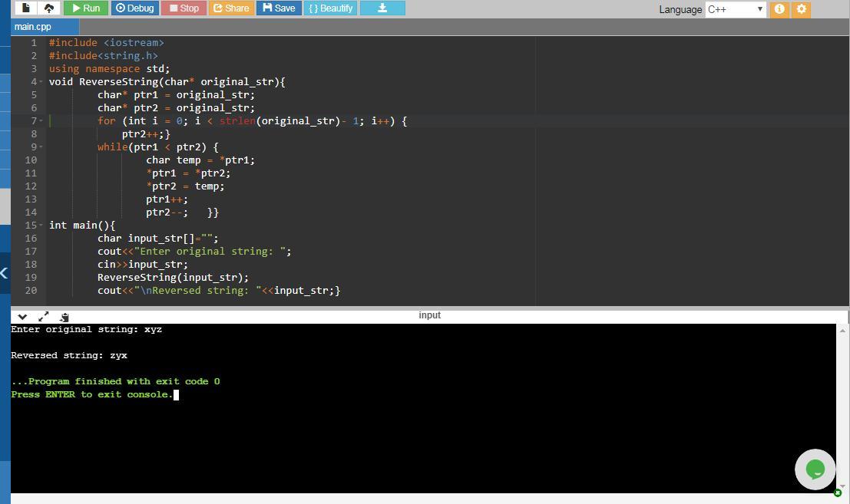Image resolution: width=850 pixels, height=504 pixels.
Task: Click 'strlen' in the for loop line
Action: point(237,120)
